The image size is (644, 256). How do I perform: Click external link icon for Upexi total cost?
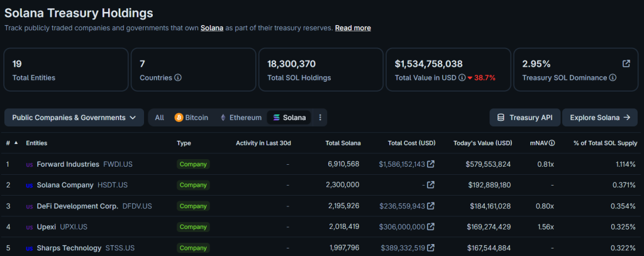(x=431, y=227)
